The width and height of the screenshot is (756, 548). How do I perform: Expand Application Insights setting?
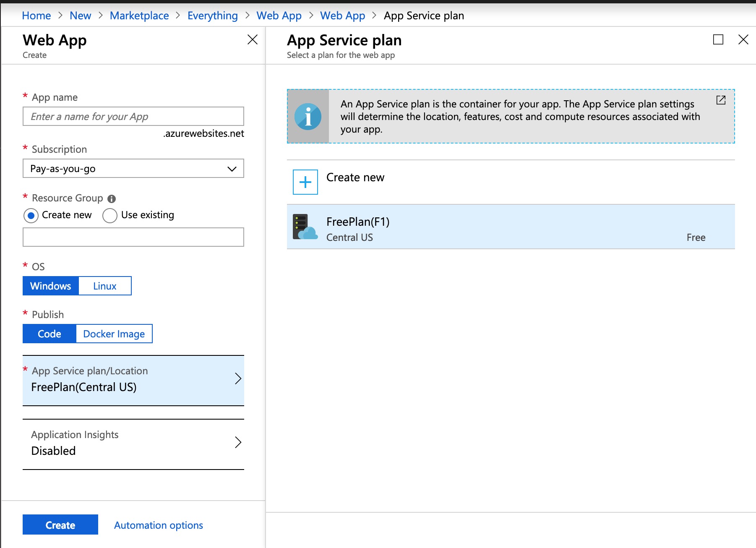click(x=133, y=444)
